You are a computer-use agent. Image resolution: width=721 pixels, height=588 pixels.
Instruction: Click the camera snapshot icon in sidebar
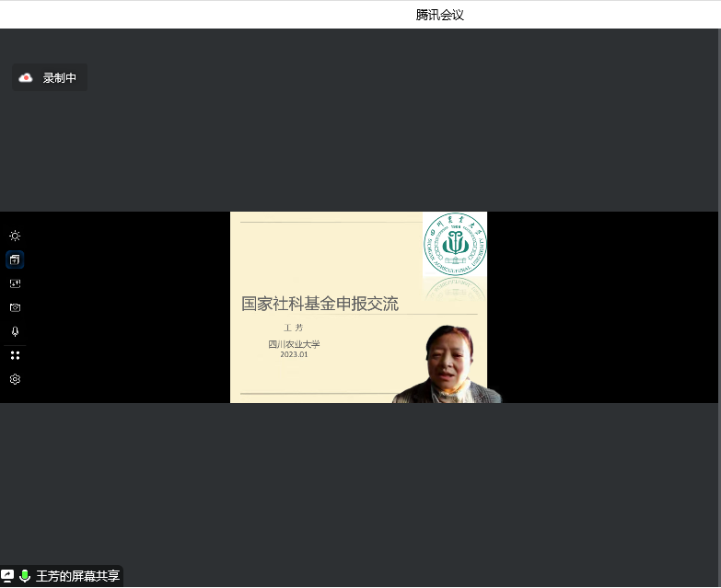click(x=15, y=307)
